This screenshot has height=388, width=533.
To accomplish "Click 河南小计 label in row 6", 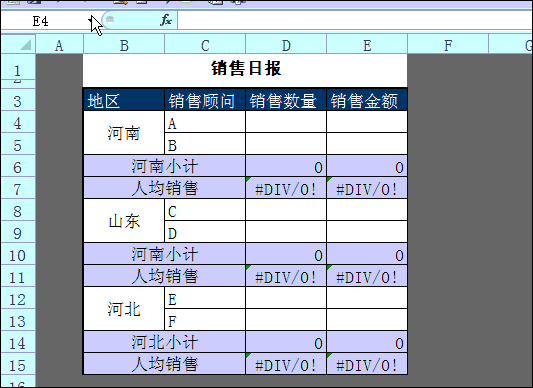I will point(165,166).
